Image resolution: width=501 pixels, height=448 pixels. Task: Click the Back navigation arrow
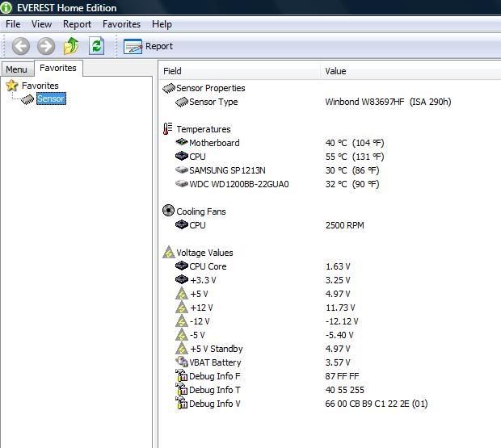21,46
